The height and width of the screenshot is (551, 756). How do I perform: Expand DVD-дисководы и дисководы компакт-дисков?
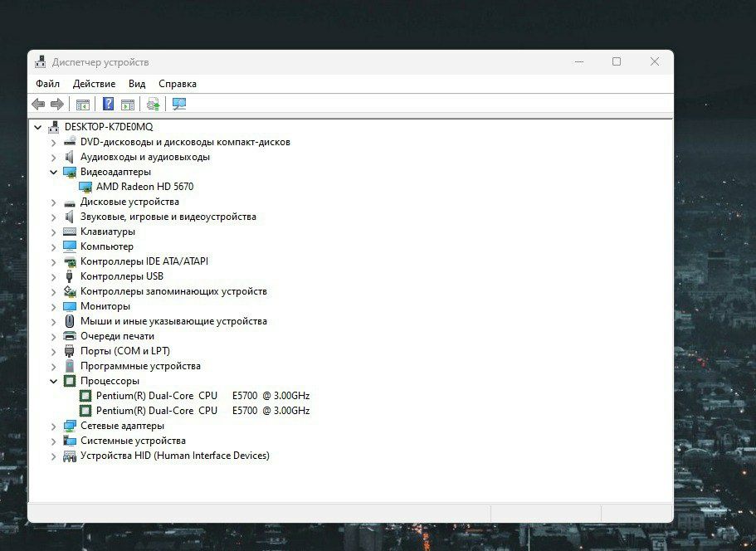[53, 143]
